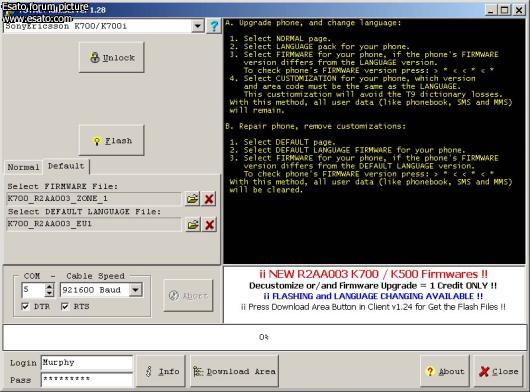The width and height of the screenshot is (530, 392).
Task: Toggle the DTR checkbox
Action: coord(25,307)
